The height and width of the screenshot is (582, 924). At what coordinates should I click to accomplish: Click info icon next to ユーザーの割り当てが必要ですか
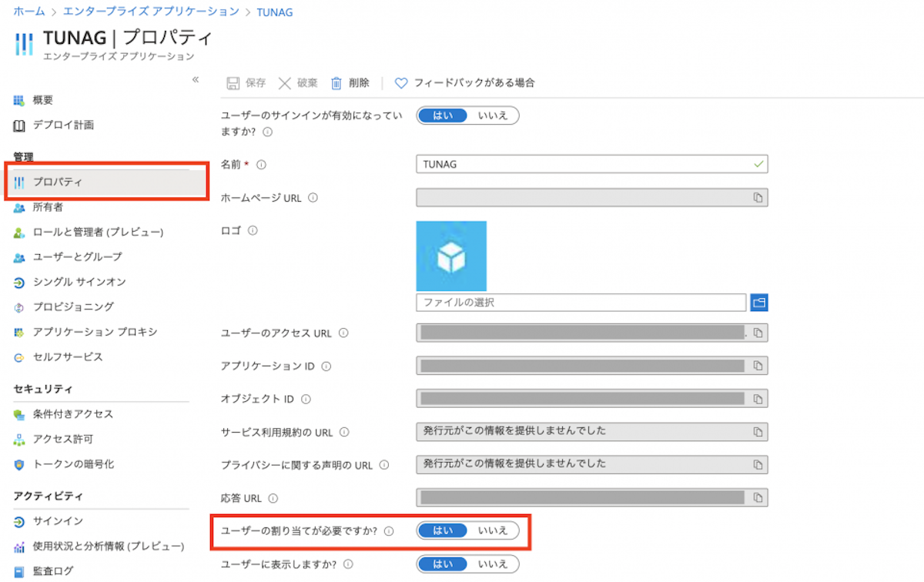coord(390,531)
